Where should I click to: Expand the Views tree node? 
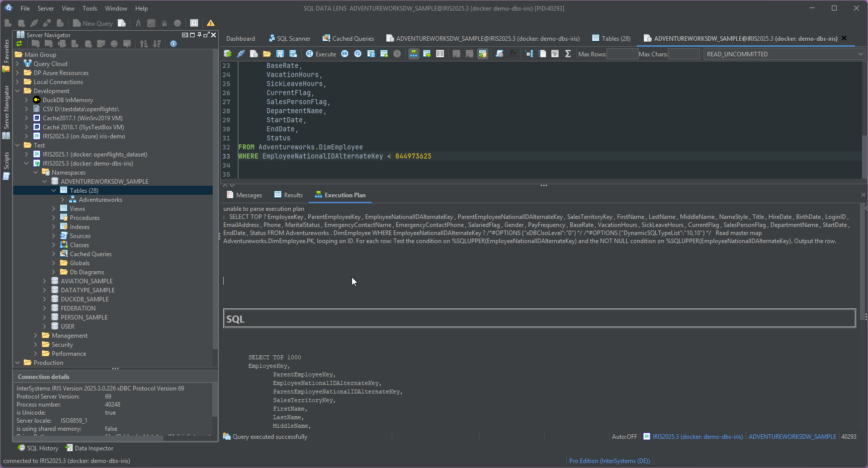pos(54,209)
